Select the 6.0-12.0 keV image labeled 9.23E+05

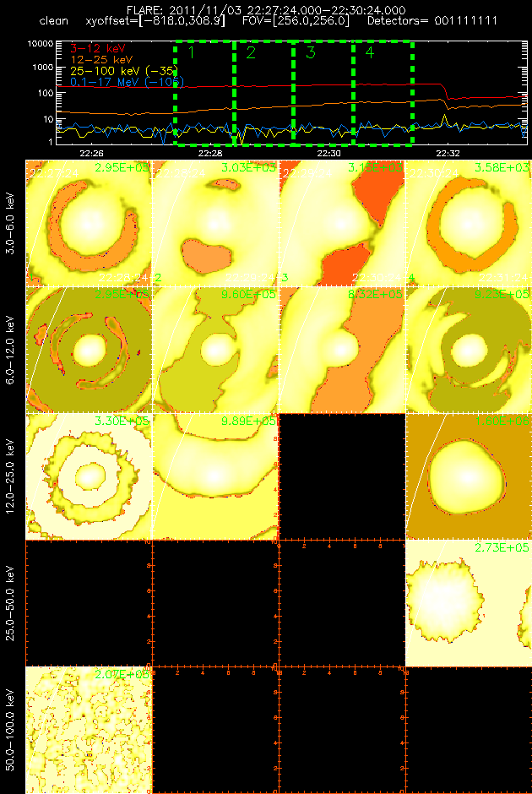[469, 350]
